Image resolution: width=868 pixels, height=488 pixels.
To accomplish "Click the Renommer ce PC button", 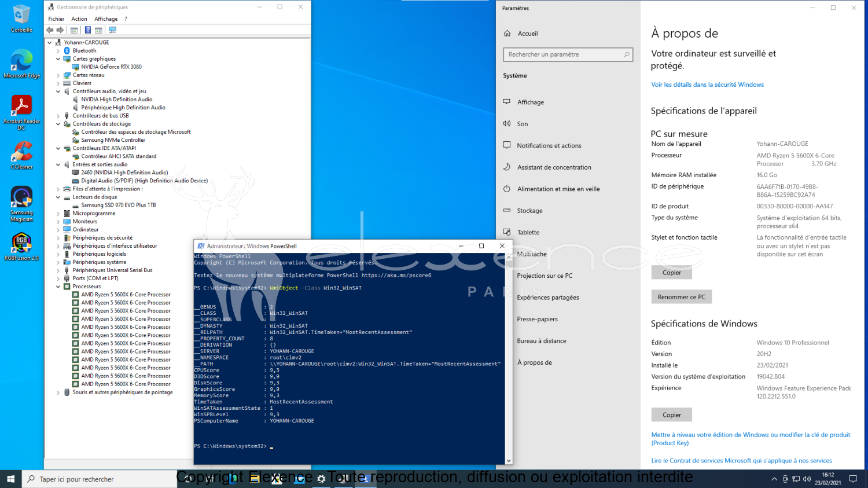I will pyautogui.click(x=682, y=297).
